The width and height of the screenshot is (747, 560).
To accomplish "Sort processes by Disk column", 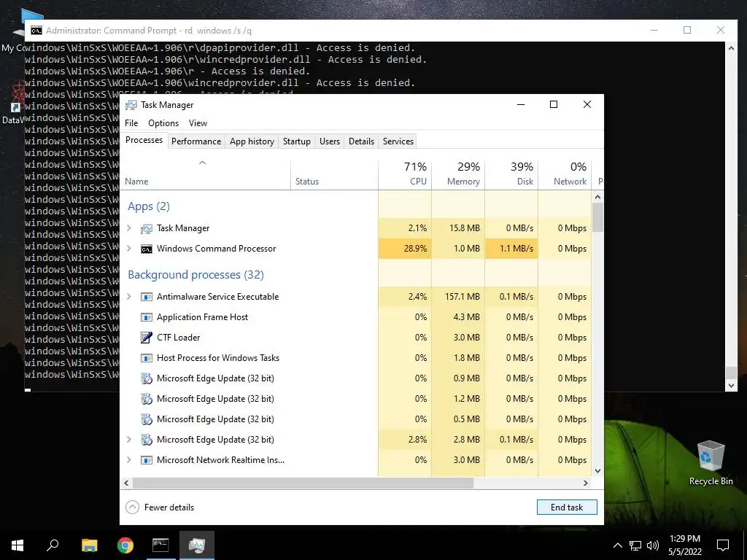I will [511, 175].
